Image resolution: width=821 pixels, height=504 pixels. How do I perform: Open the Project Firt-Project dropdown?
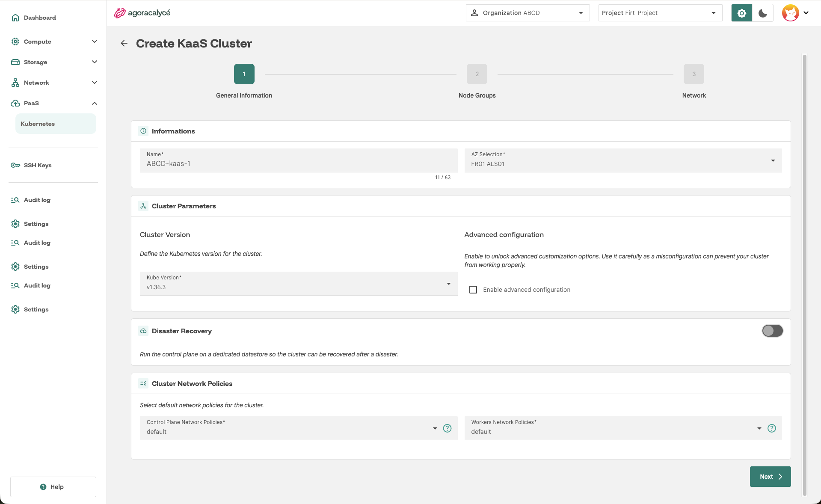point(660,13)
